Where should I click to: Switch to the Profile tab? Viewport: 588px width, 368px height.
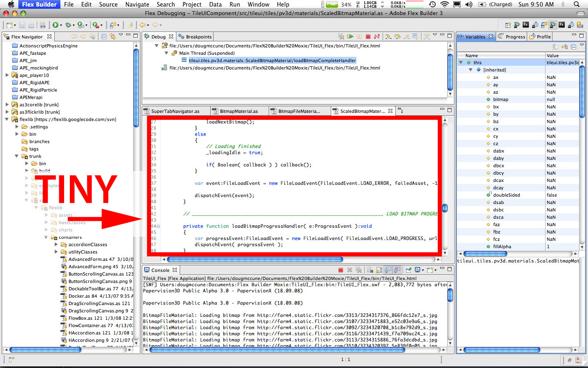[x=540, y=37]
